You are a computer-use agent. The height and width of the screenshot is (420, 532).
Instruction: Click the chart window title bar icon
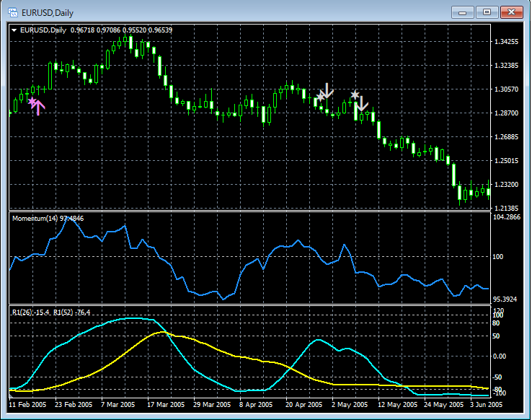pos(13,12)
